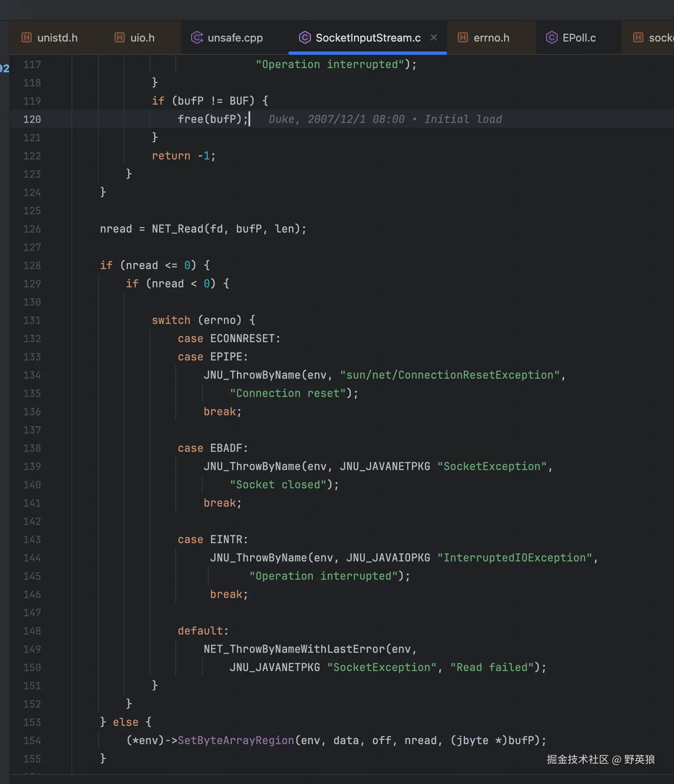Click the unsafe.cpp C++ file icon
The width and height of the screenshot is (674, 784).
197,38
